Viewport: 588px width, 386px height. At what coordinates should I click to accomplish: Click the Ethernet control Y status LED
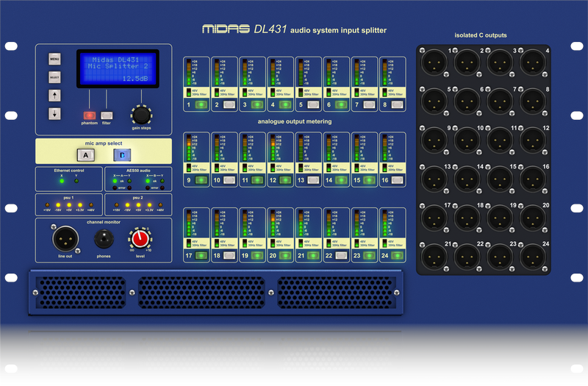click(x=76, y=181)
